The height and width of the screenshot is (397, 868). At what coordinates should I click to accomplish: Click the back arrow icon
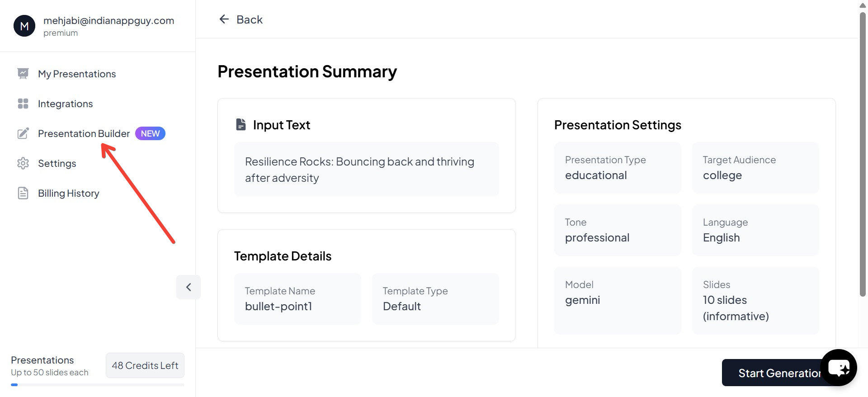[224, 19]
